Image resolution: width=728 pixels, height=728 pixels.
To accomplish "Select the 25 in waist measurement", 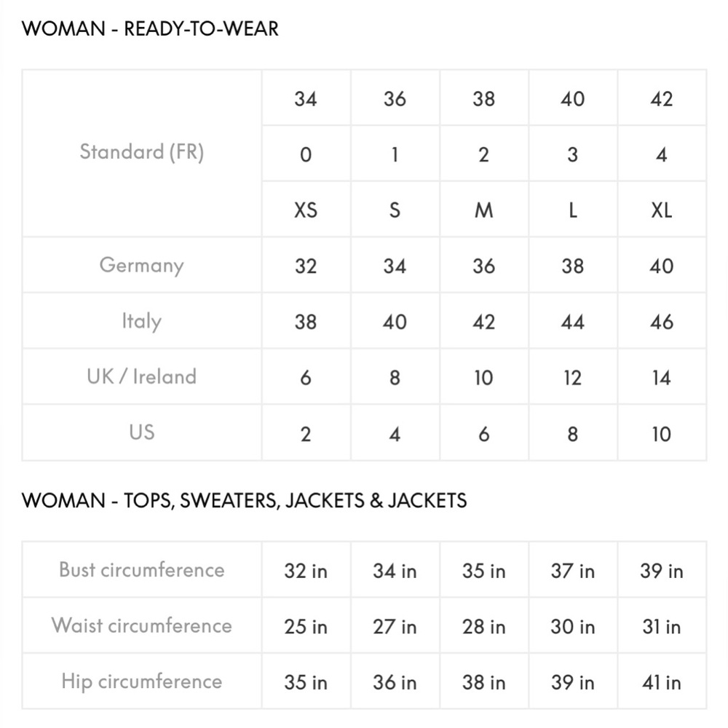I will (x=306, y=627).
